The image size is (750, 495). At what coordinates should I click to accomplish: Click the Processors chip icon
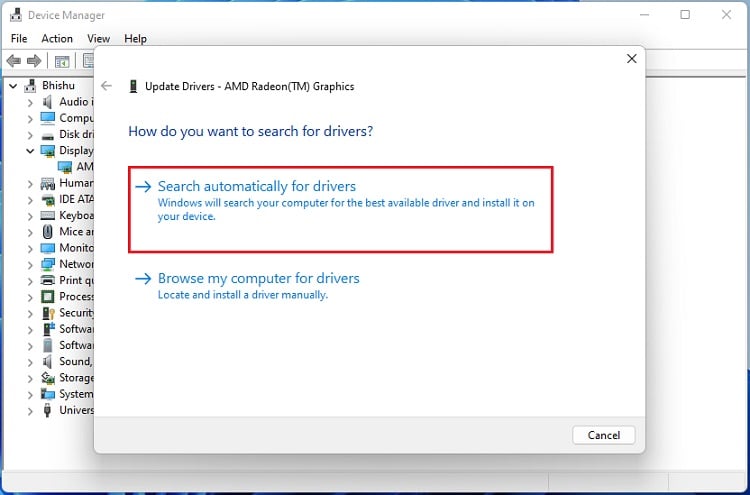(x=47, y=297)
